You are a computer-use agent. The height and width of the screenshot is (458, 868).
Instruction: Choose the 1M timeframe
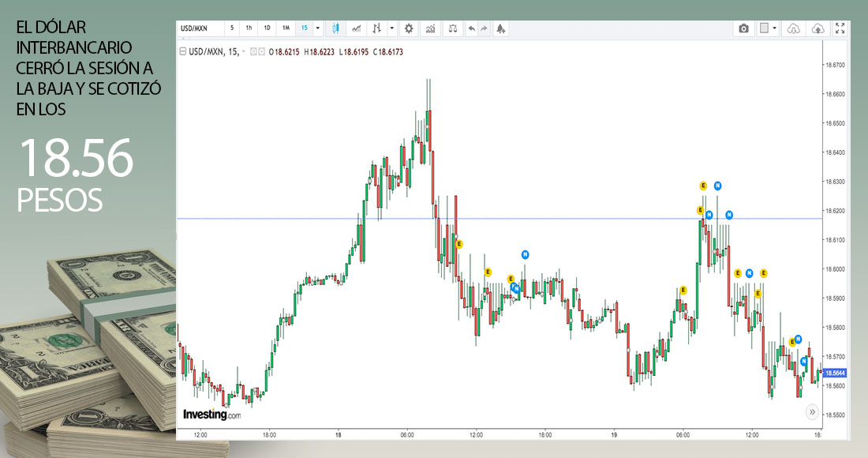[x=285, y=28]
